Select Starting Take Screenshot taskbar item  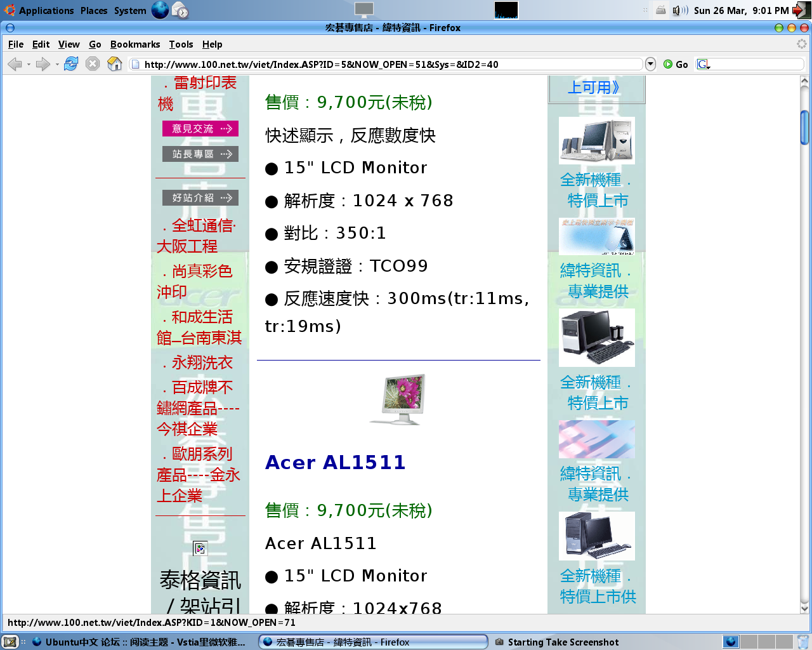click(557, 642)
